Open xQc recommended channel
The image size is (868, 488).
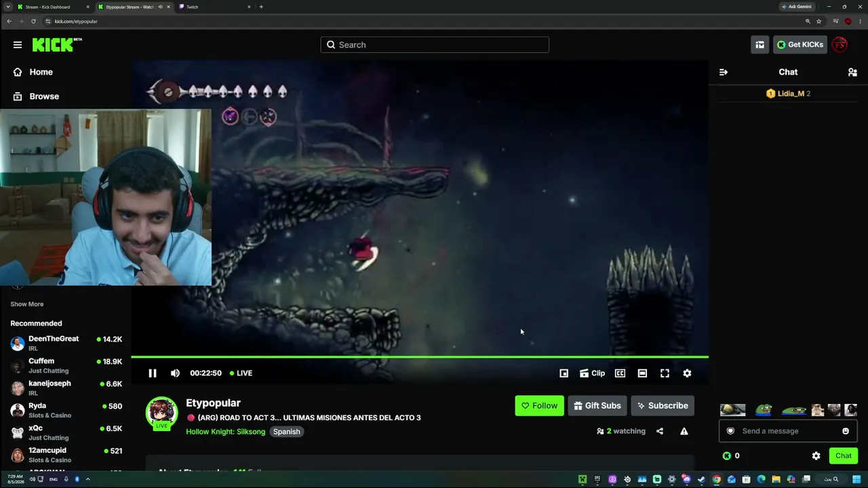[x=66, y=432]
